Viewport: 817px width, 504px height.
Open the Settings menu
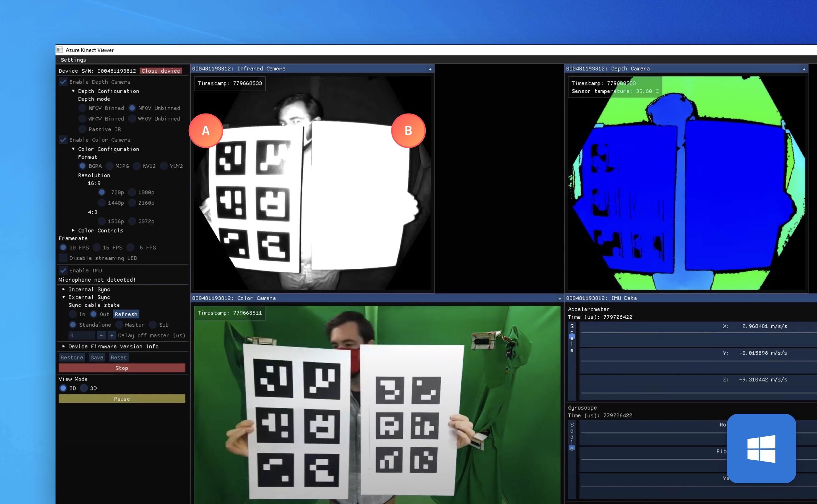[x=73, y=60]
